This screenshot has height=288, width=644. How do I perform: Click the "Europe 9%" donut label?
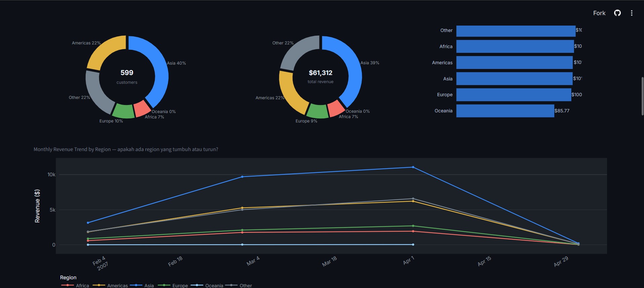(x=306, y=121)
